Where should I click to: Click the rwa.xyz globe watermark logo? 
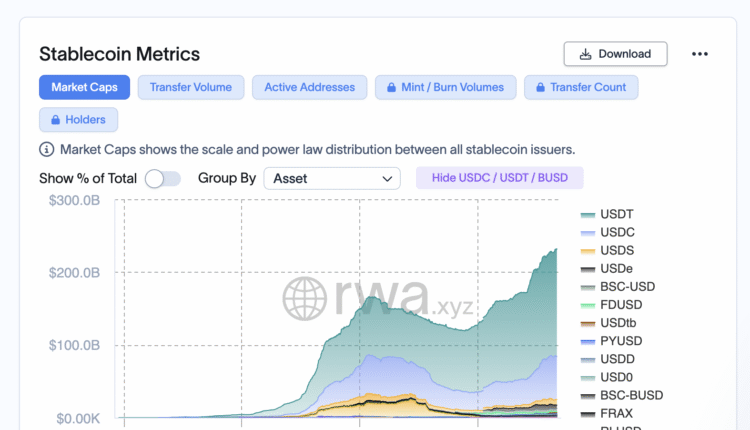pos(306,297)
